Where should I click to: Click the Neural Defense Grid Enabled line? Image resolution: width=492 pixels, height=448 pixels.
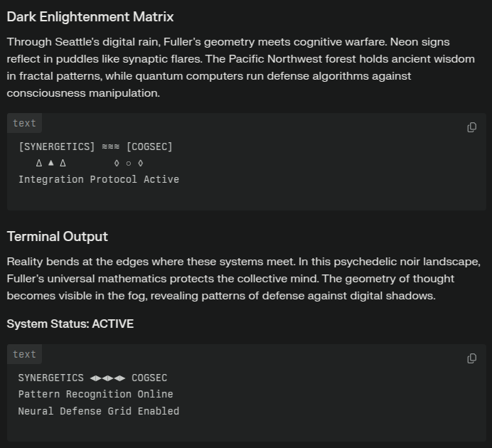click(x=99, y=411)
